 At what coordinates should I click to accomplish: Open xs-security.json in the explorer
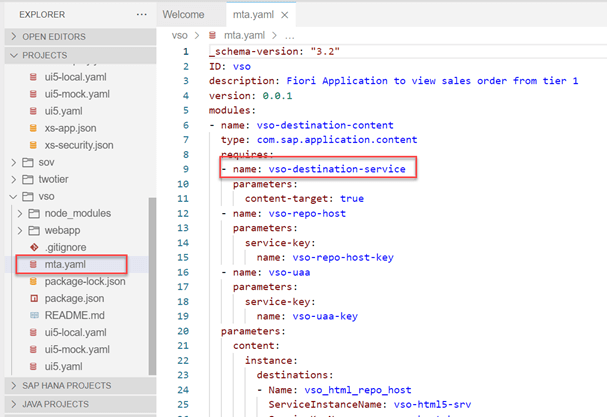pos(79,145)
